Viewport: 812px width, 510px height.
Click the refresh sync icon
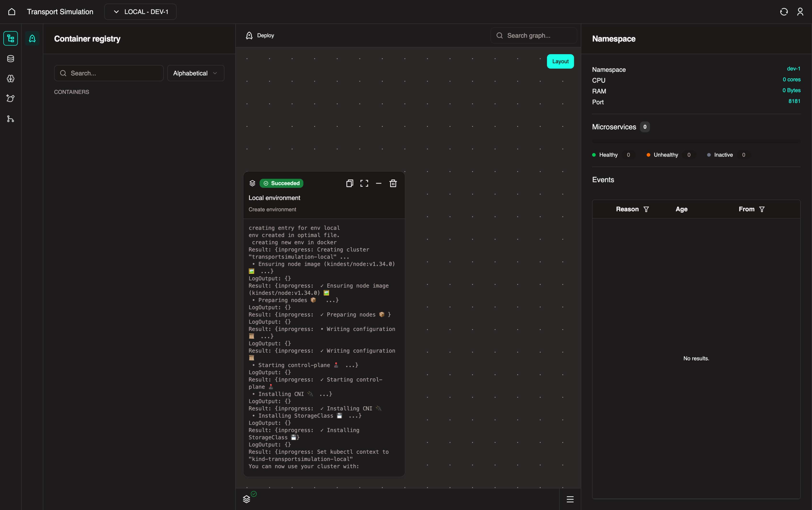(784, 12)
